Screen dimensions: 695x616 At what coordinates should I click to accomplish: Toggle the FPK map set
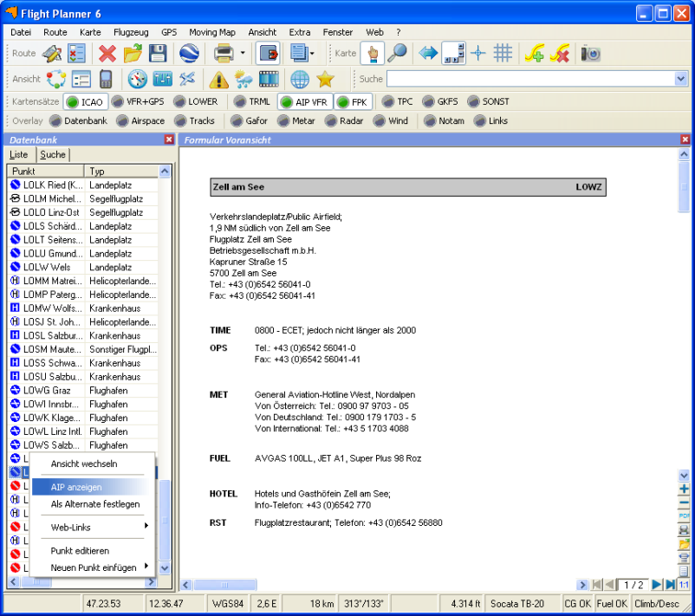click(353, 102)
